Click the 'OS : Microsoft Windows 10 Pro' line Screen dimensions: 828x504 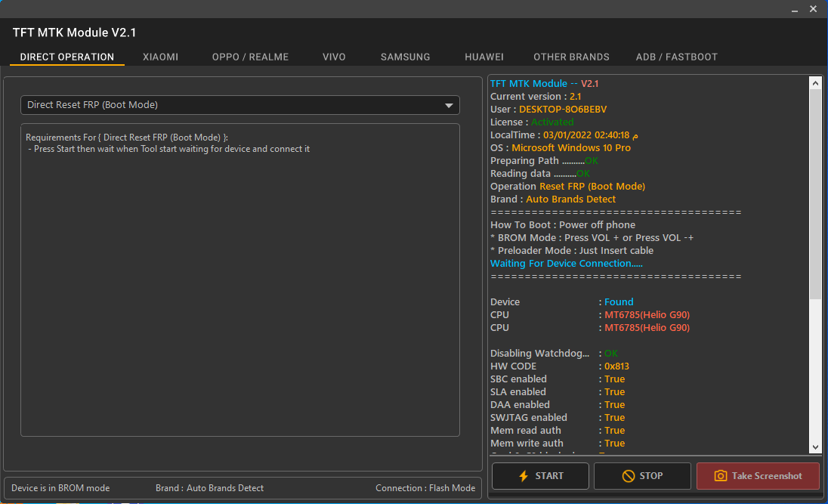[561, 148]
